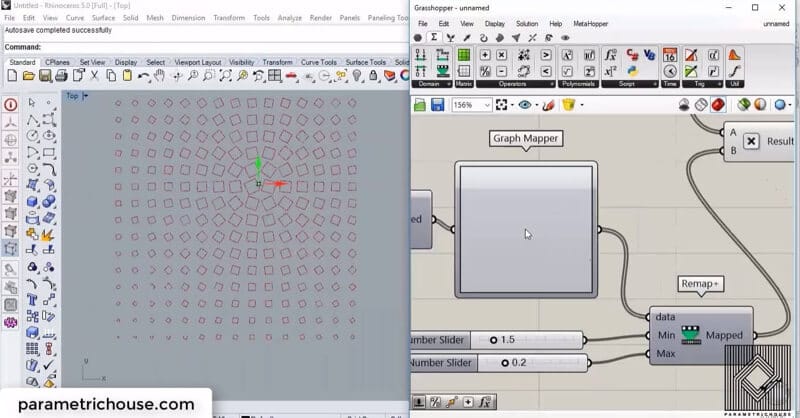800x418 pixels.
Task: Open the Solution menu in Grasshopper
Action: [x=526, y=23]
